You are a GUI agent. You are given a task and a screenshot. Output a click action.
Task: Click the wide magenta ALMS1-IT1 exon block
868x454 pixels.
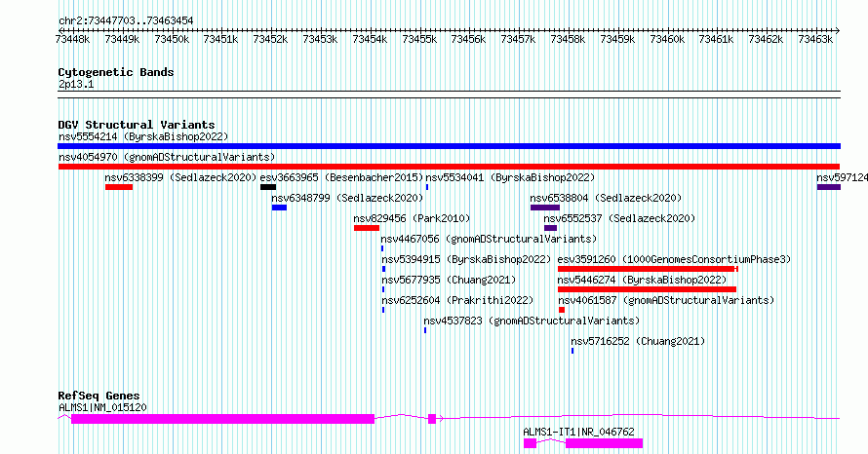[x=604, y=443]
